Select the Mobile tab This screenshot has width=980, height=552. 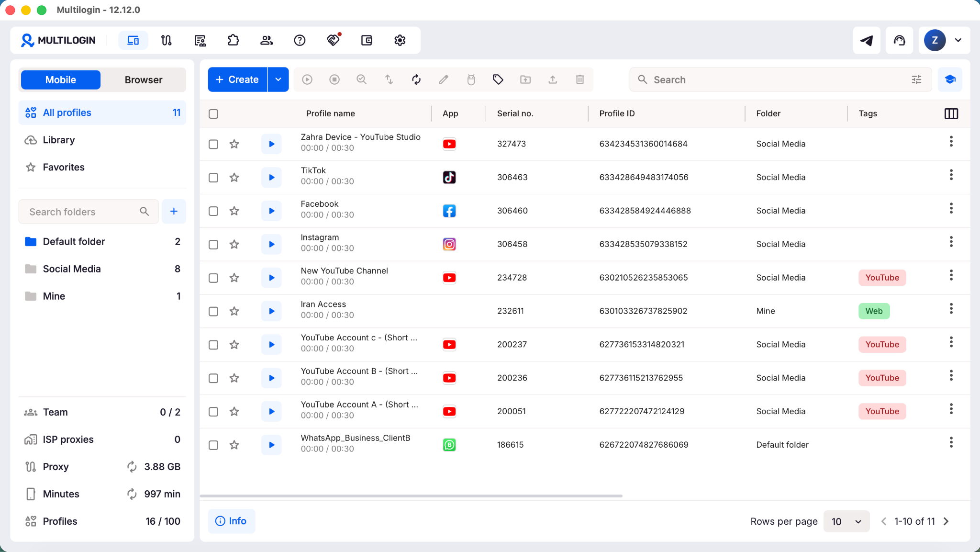[61, 80]
